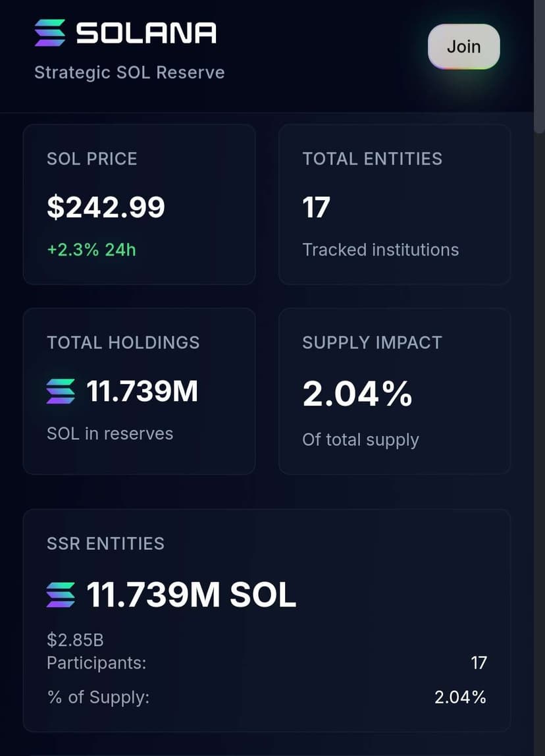Click the vertical scrollbar thumb

[x=539, y=67]
